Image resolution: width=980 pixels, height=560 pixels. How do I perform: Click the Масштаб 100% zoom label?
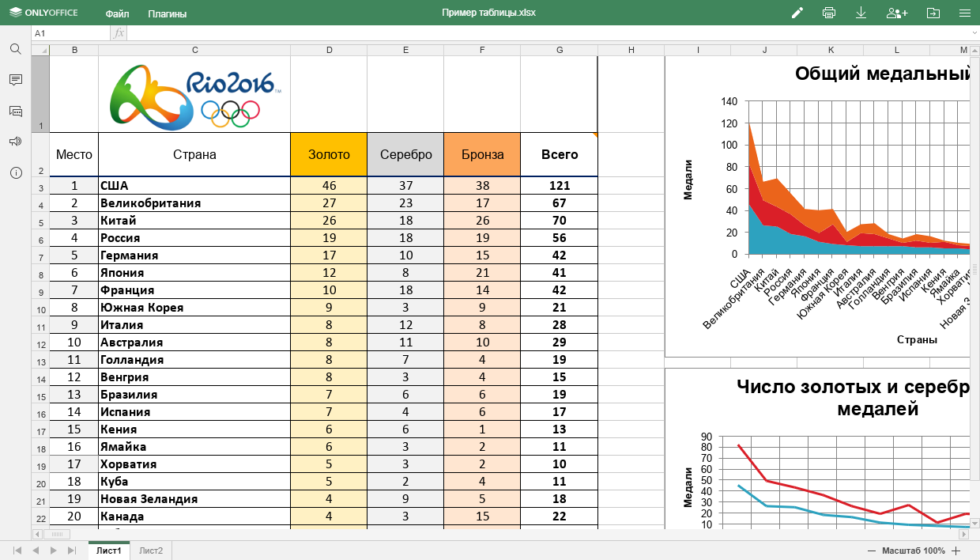(914, 551)
